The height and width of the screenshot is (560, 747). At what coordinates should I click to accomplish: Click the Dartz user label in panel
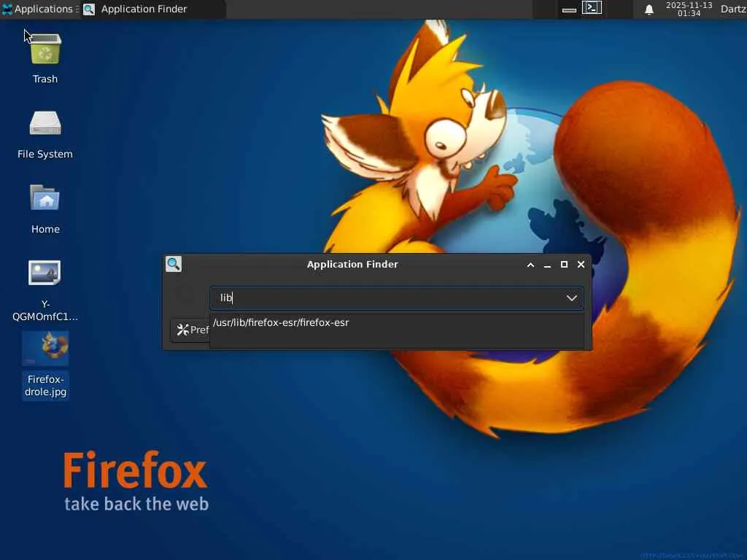(x=733, y=9)
